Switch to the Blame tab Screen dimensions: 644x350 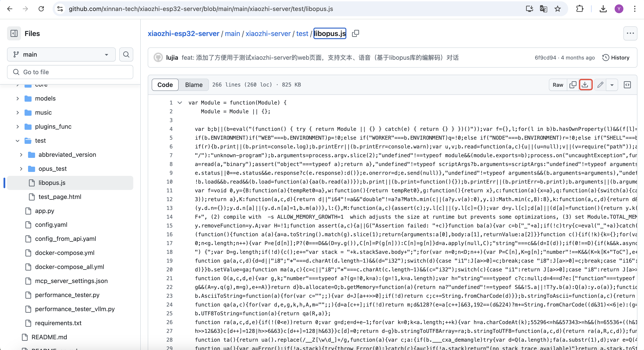pos(194,85)
